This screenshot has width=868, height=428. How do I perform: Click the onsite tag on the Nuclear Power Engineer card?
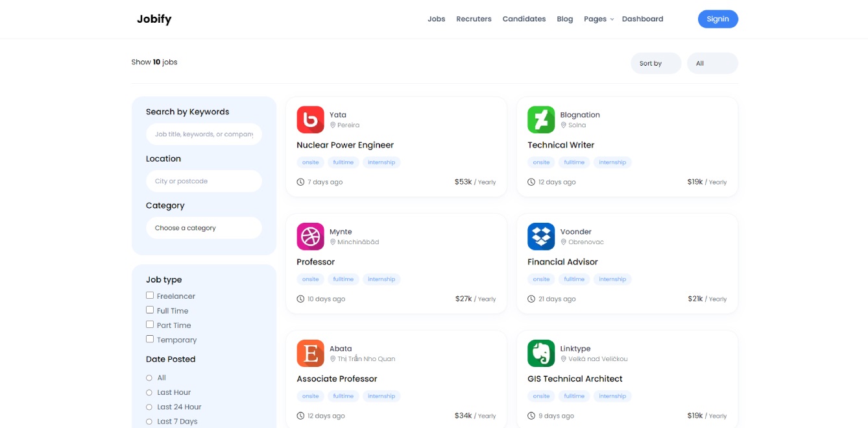click(311, 162)
